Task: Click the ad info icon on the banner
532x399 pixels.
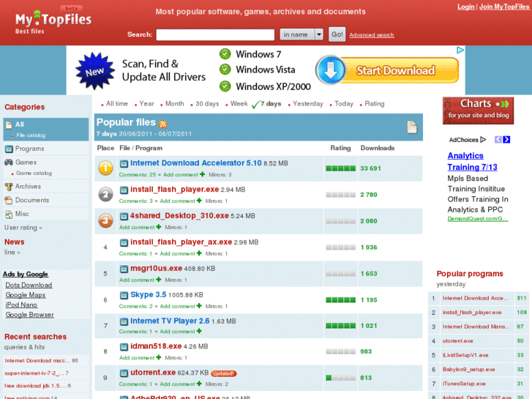Action: tap(460, 51)
